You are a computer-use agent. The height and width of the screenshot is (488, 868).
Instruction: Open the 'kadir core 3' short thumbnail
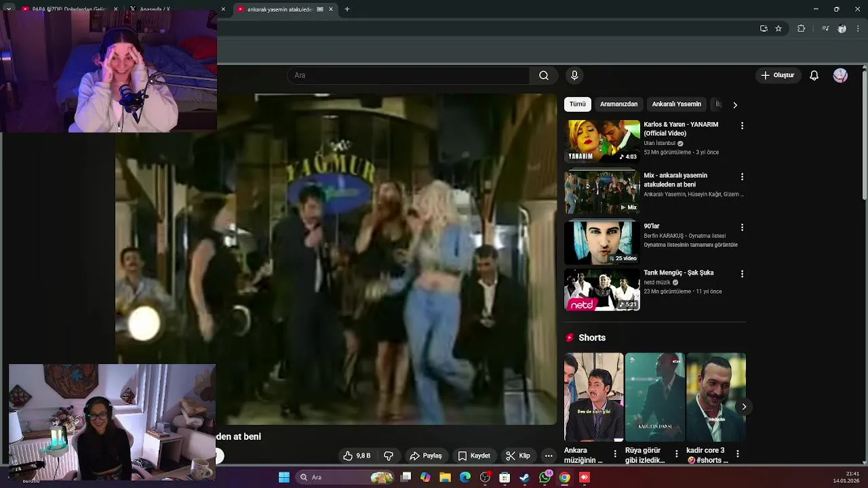pos(715,397)
